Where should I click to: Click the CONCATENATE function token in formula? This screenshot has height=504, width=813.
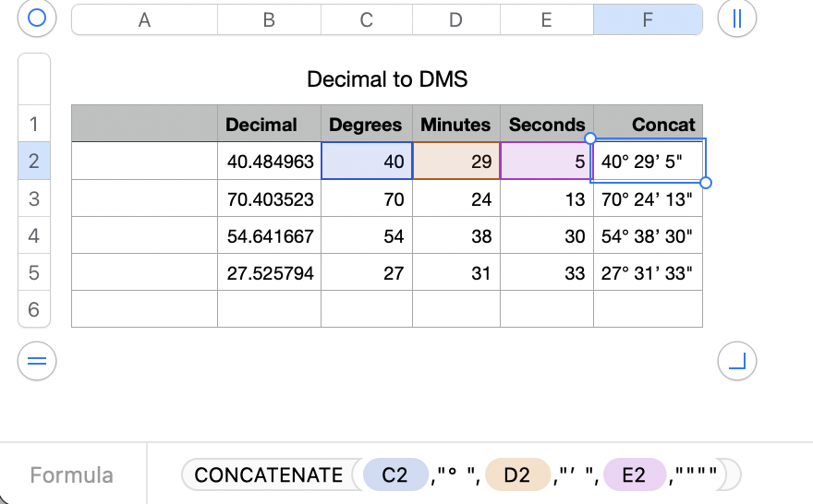(268, 475)
